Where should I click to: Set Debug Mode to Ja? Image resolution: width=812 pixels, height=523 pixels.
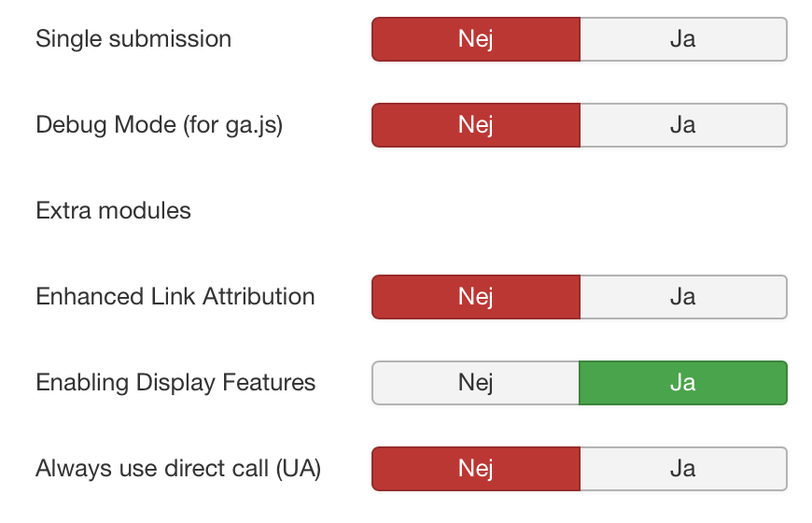682,125
